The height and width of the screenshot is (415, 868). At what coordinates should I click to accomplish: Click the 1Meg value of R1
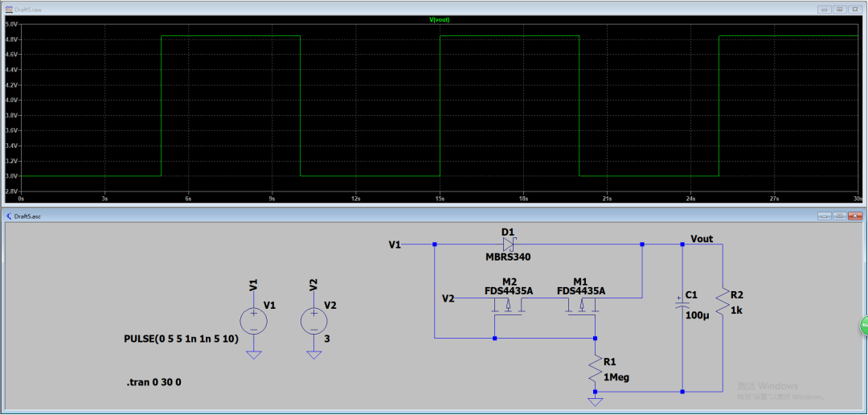pos(616,377)
